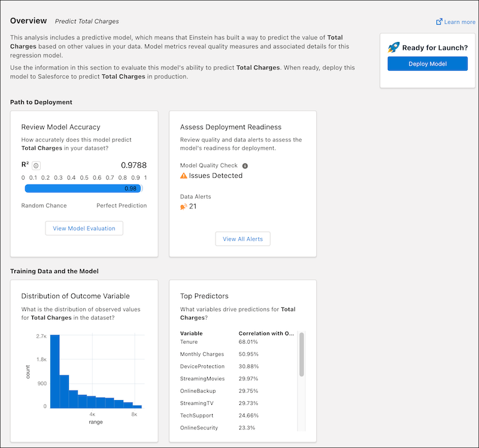Click the Issues Detected warning triangle icon
This screenshot has width=479, height=448.
click(184, 175)
